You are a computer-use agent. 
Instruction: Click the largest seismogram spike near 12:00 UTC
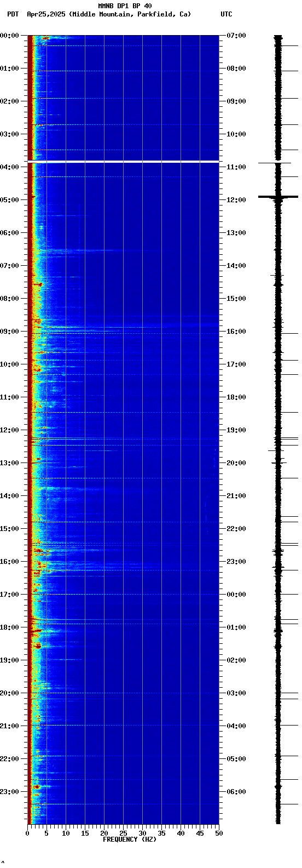pos(278,196)
